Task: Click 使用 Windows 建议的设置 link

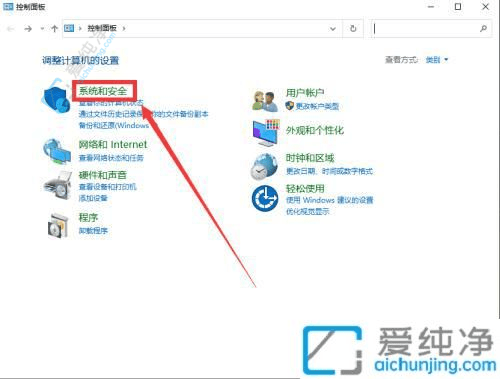Action: pyautogui.click(x=330, y=200)
